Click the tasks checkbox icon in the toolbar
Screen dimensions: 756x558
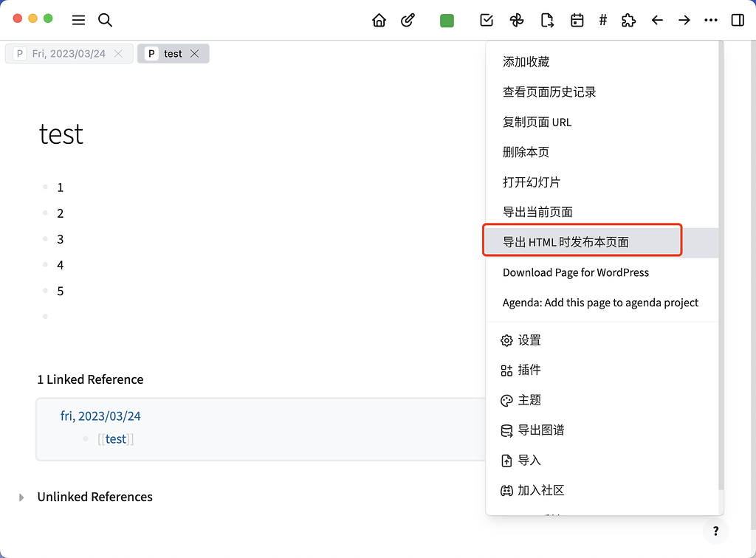(x=487, y=20)
